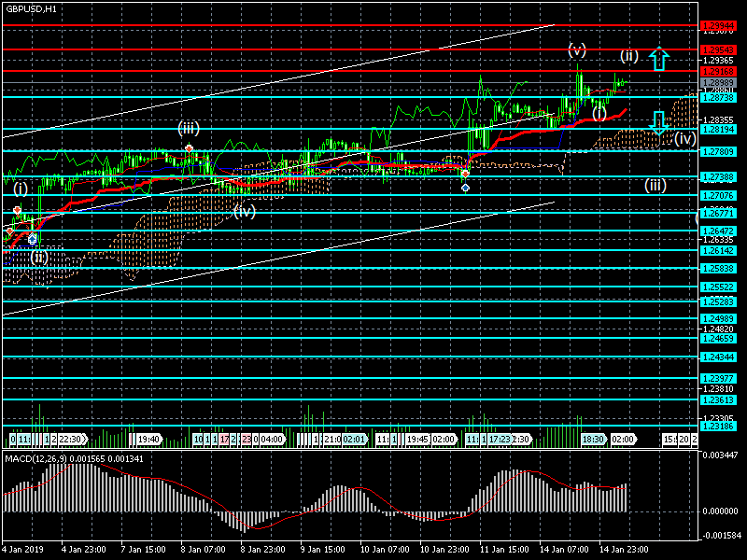Viewport: 747px width, 560px height.
Task: Click the 4 Jan 2019 time axis label
Action: tap(22, 549)
